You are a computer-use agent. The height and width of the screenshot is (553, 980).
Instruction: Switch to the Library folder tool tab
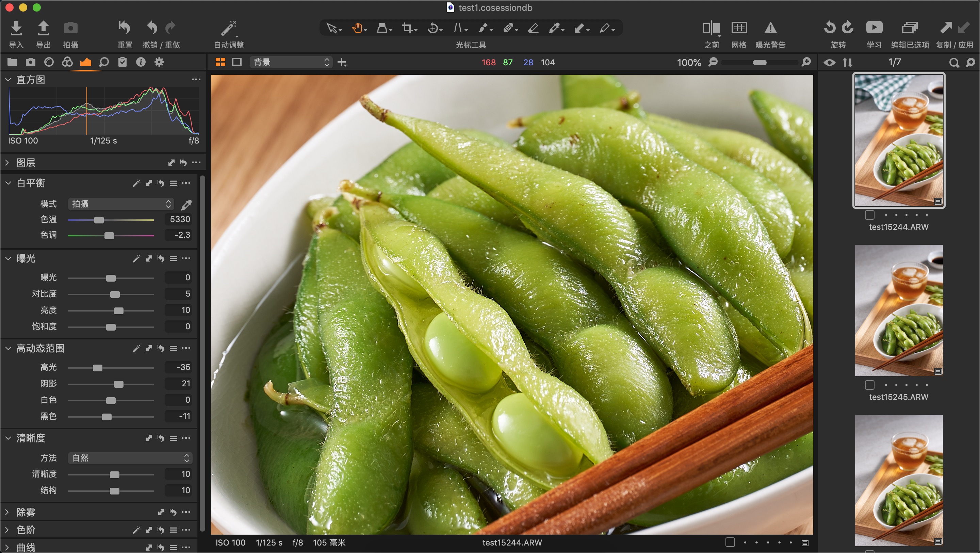click(x=12, y=62)
